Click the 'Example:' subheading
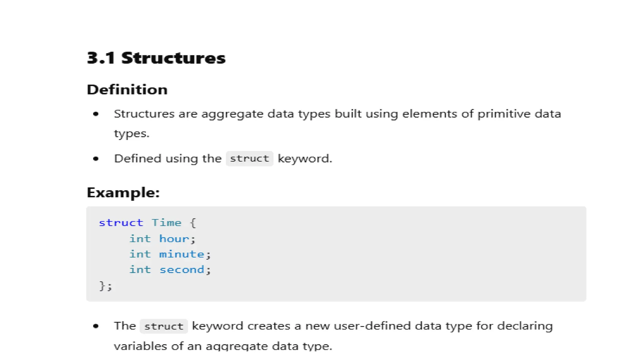644x362 pixels. [123, 193]
